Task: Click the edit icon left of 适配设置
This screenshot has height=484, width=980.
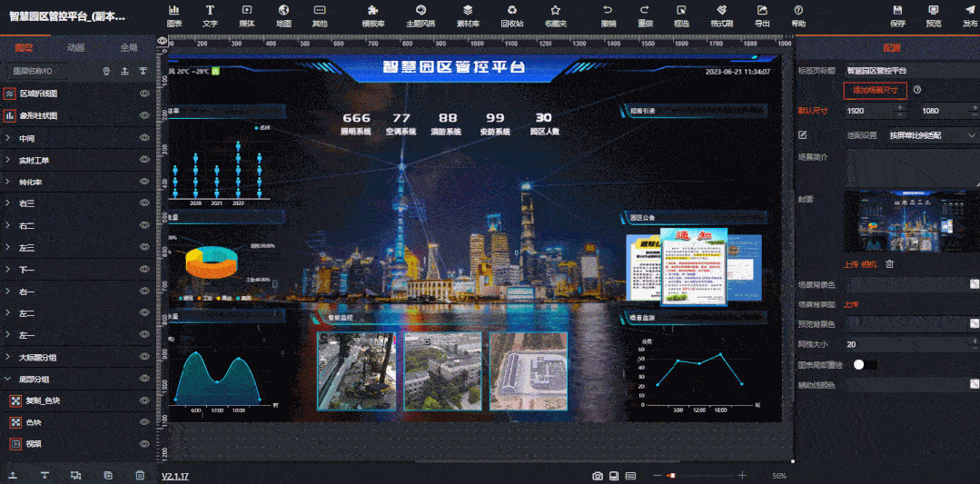Action: pos(803,135)
